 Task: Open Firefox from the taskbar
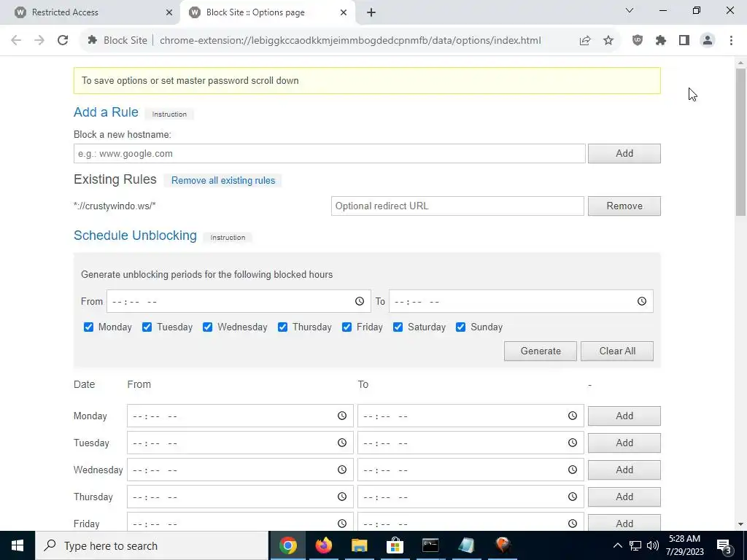tap(324, 545)
